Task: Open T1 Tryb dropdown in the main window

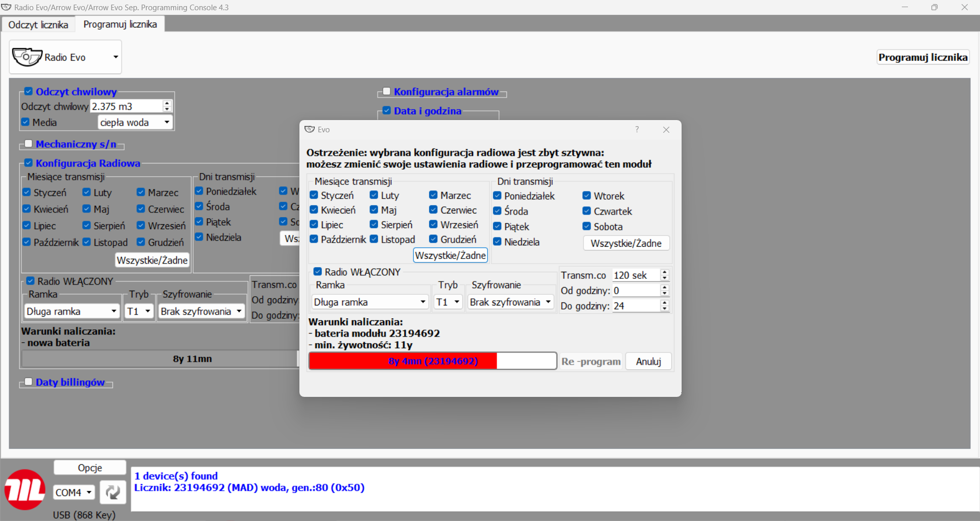Action: [x=139, y=311]
